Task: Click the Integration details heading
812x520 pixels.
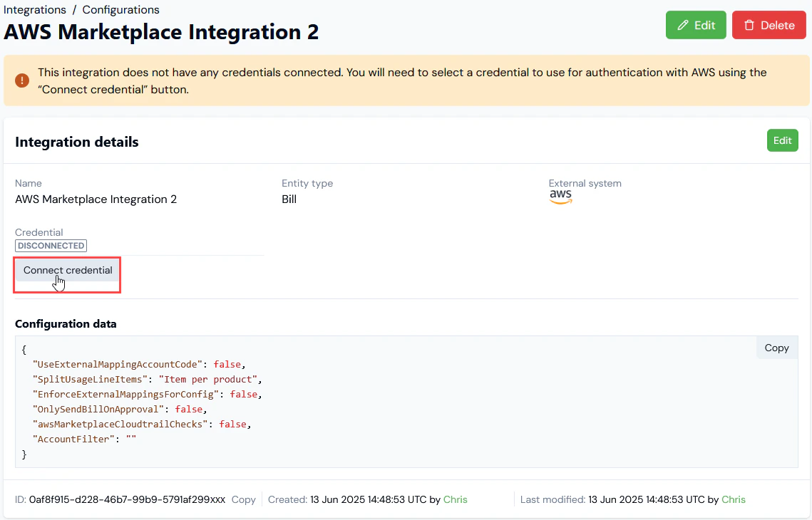Action: click(x=77, y=142)
